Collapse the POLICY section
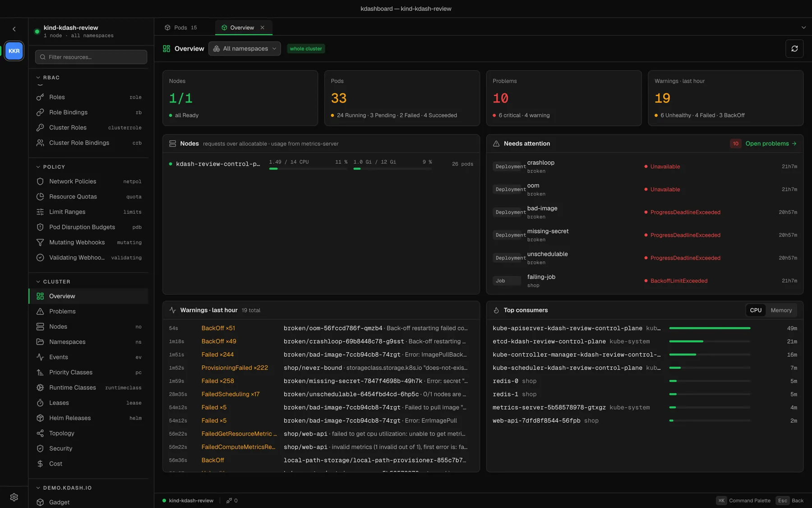812x508 pixels. coord(51,167)
